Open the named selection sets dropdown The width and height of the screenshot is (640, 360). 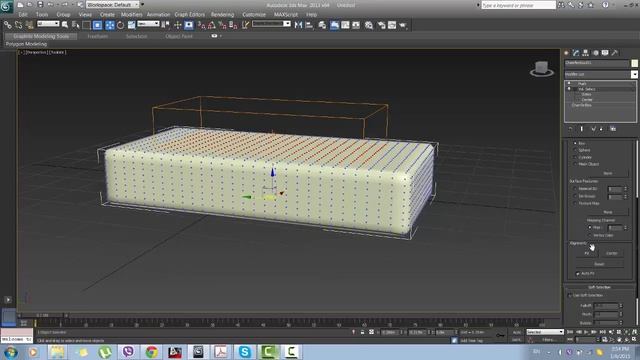click(x=271, y=24)
